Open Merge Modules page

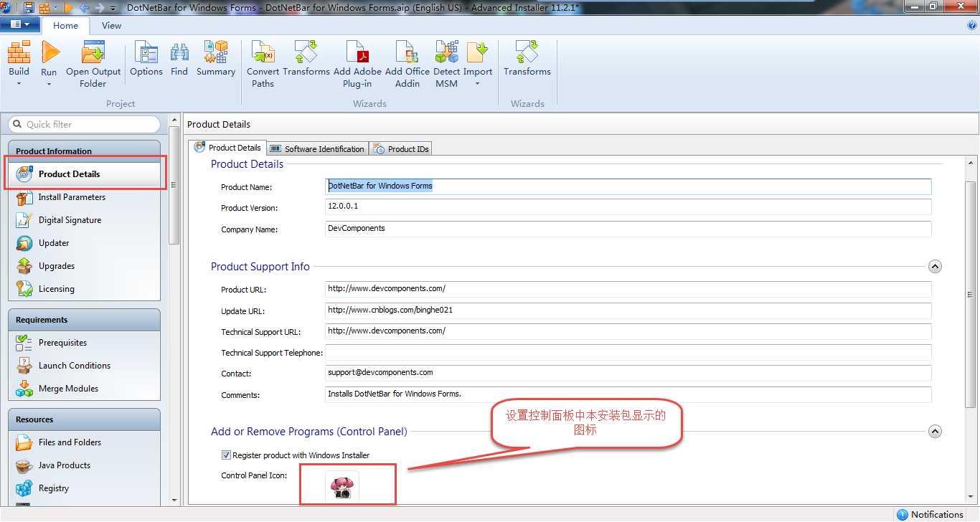point(68,389)
